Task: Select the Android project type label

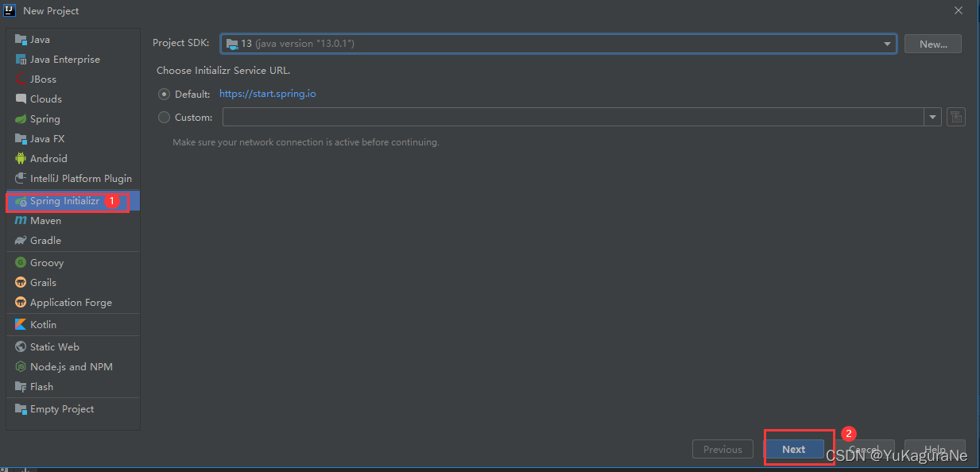Action: (48, 159)
